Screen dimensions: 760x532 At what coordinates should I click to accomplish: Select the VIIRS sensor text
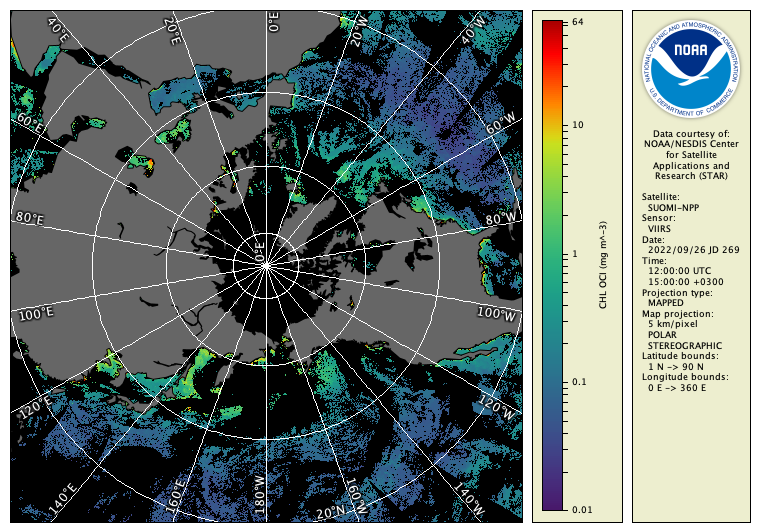[661, 228]
